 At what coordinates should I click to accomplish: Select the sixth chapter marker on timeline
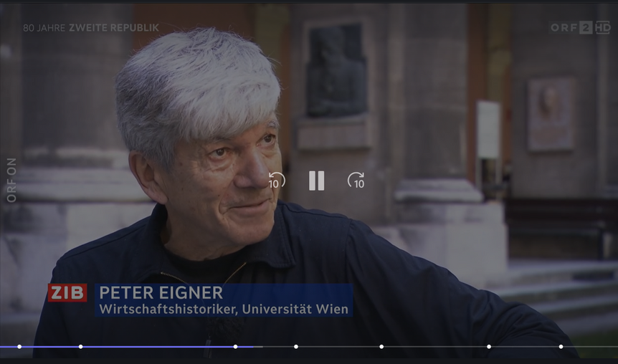489,347
